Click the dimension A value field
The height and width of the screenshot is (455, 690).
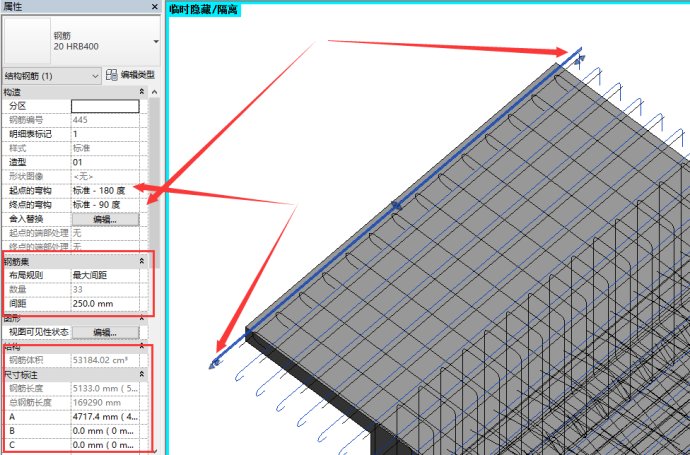click(x=104, y=416)
